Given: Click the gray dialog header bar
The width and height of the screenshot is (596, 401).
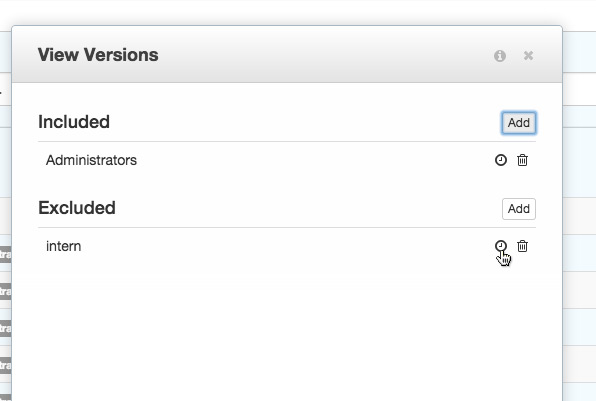Looking at the screenshot, I should 287,54.
